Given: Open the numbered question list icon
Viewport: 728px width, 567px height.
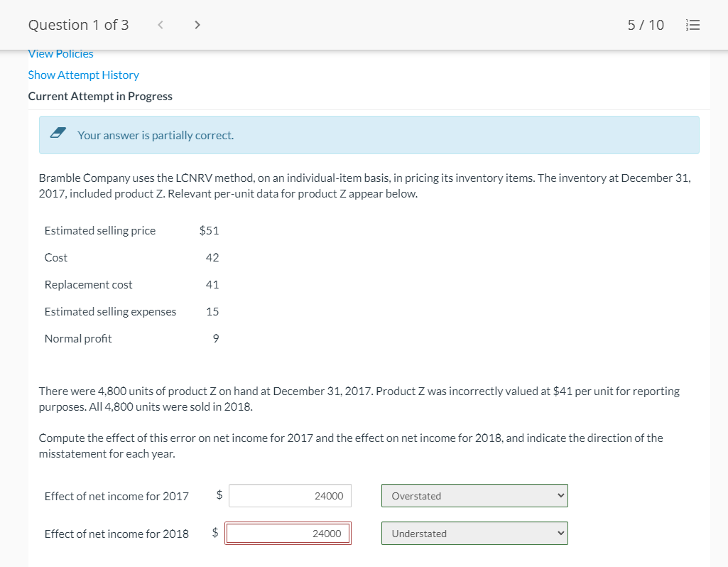Looking at the screenshot, I should 693,24.
